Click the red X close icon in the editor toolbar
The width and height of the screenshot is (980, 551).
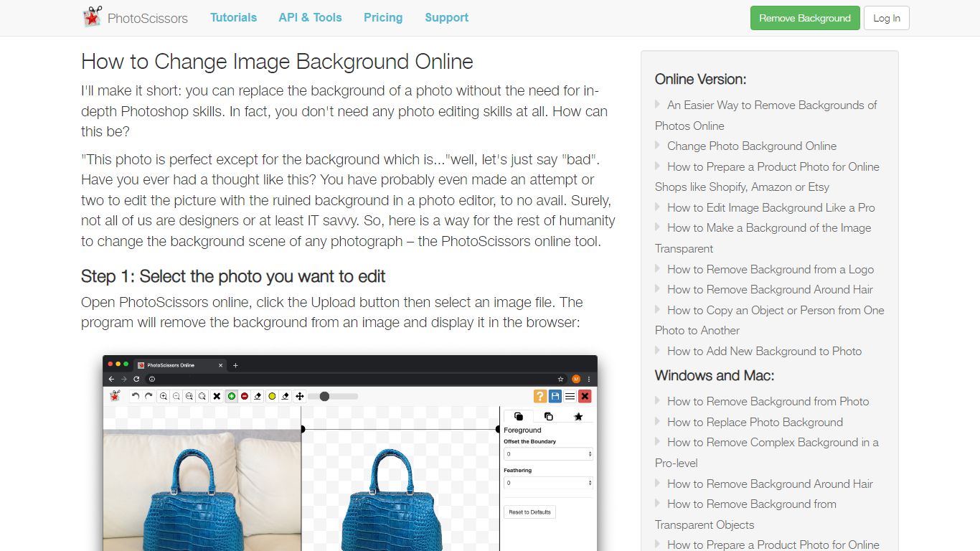585,396
